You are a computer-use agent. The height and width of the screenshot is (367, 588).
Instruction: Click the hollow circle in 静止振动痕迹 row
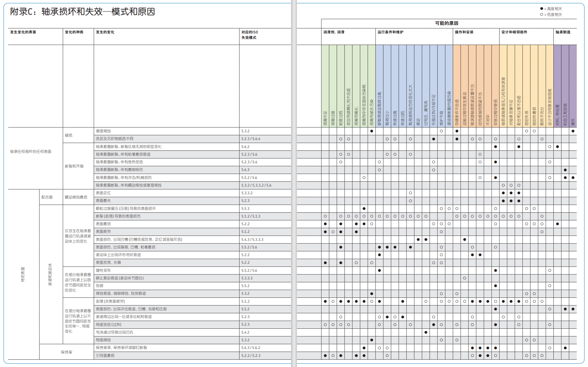465,278
